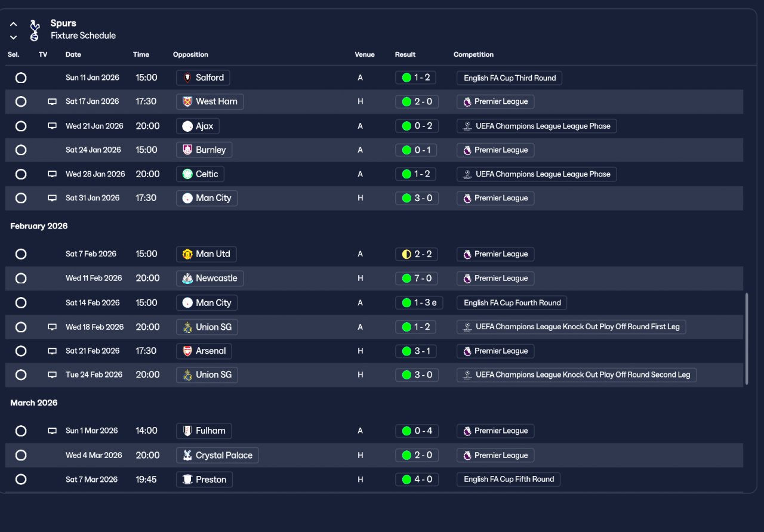Select the Salford fixture's radio button

(21, 78)
